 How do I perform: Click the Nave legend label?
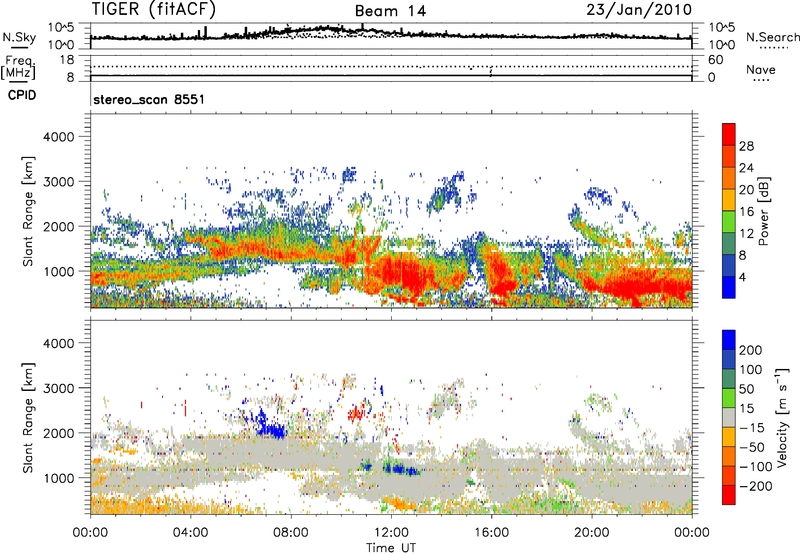point(760,70)
